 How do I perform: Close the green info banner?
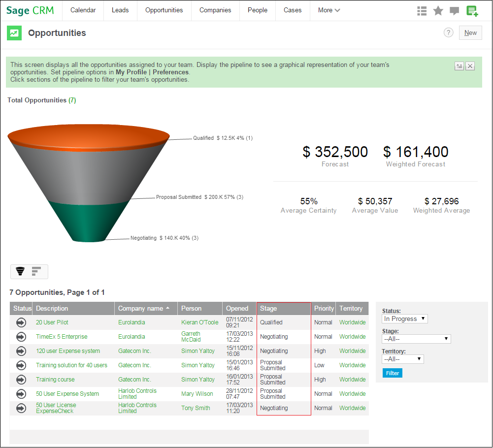[470, 66]
